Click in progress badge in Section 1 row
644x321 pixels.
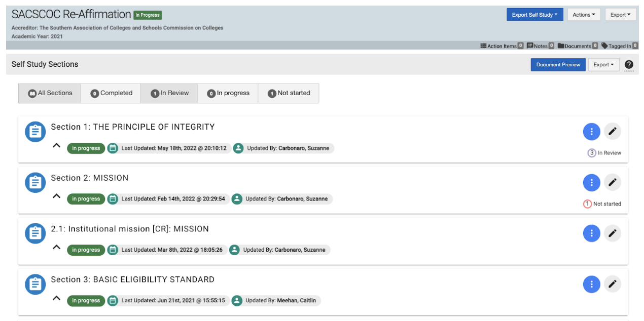pyautogui.click(x=86, y=148)
